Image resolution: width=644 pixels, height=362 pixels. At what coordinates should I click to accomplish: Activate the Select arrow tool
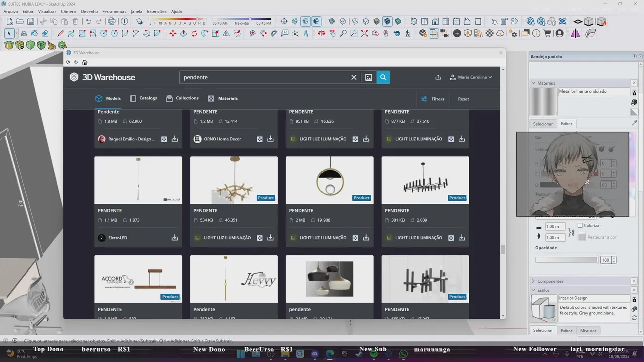9,33
